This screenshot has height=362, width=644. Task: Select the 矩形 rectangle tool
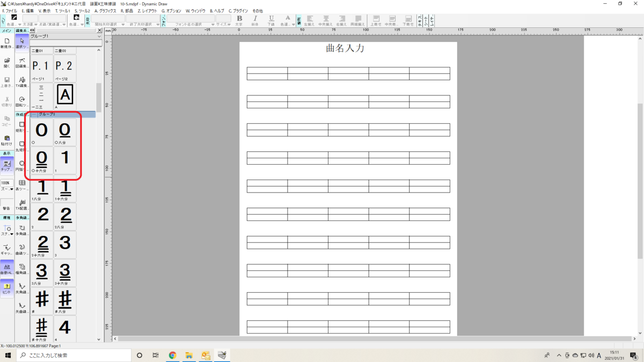point(22,127)
